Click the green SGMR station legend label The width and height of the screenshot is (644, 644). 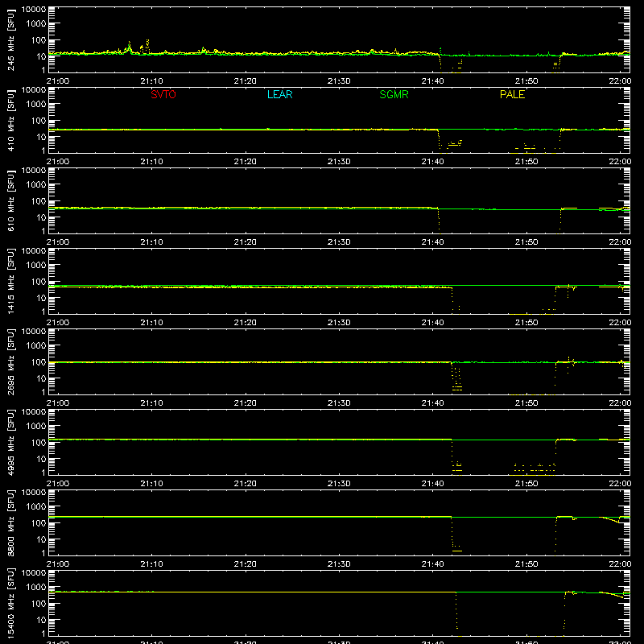coord(394,94)
